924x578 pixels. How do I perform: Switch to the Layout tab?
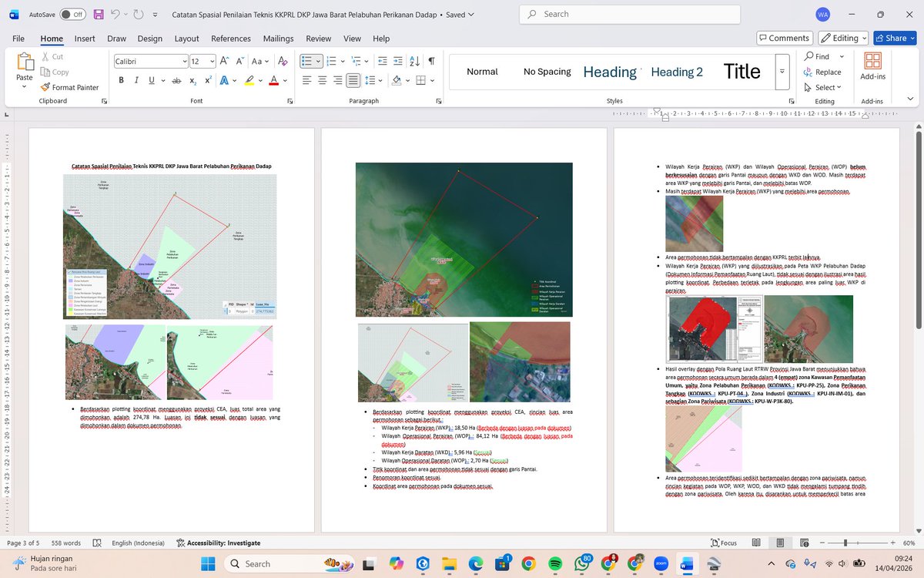click(186, 39)
